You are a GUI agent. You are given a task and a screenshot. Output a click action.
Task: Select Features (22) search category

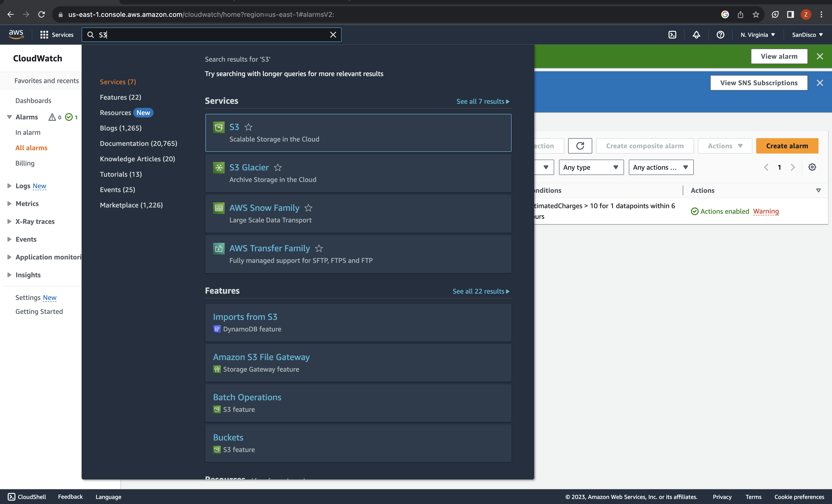(x=120, y=97)
